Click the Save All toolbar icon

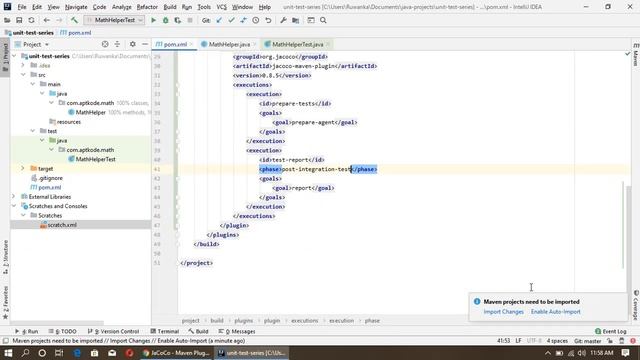pos(19,20)
